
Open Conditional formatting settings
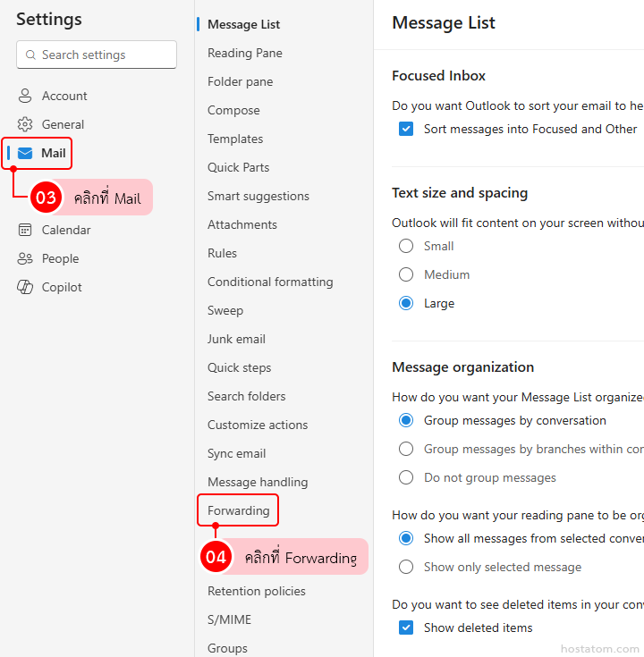270,282
